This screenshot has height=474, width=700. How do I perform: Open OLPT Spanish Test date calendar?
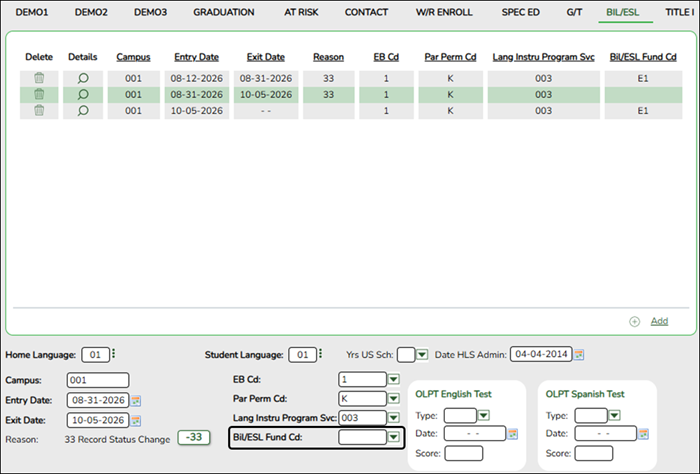pos(643,434)
